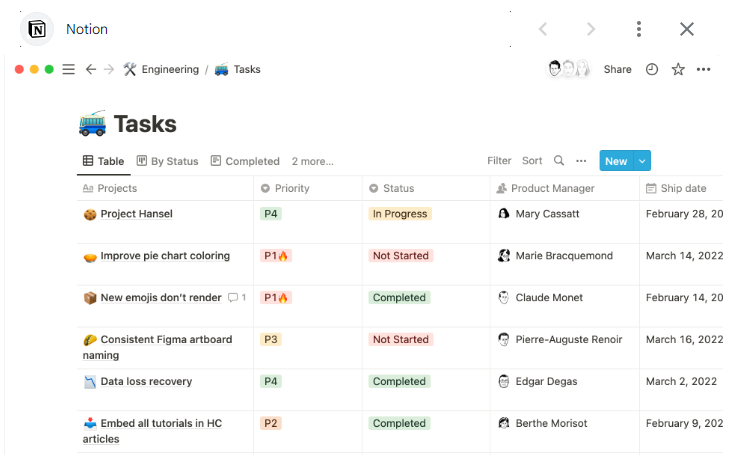Switch to Completed view tab
This screenshot has width=739, height=455.
click(245, 161)
